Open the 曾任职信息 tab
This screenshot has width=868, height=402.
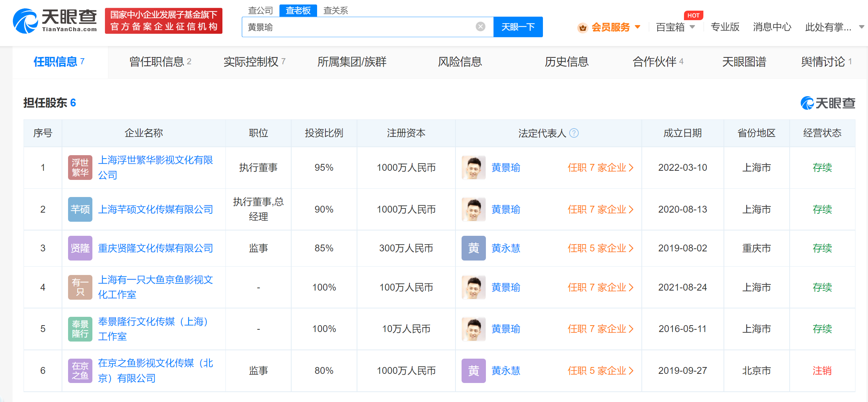tap(160, 62)
